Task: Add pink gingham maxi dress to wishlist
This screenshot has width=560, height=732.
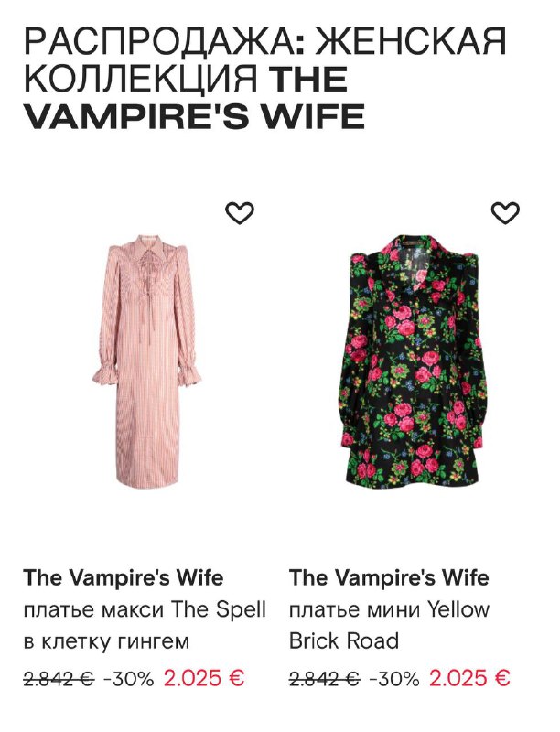Action: pos(240,213)
